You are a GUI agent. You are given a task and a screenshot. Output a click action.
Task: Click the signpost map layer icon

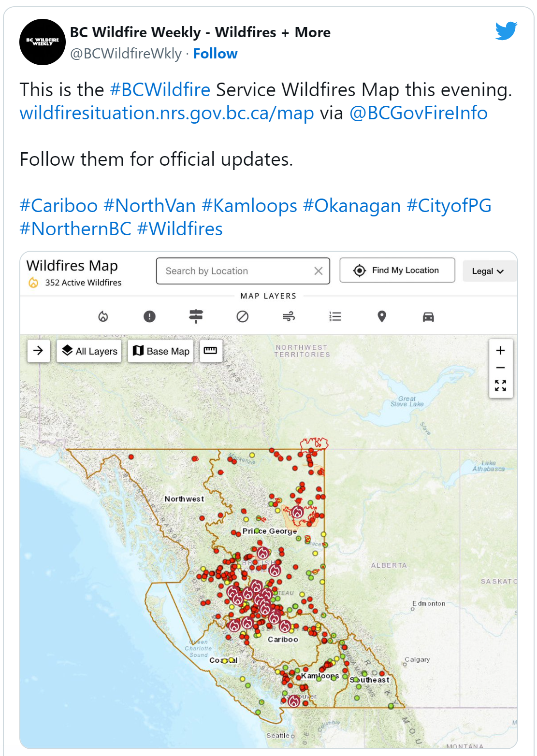pos(196,316)
